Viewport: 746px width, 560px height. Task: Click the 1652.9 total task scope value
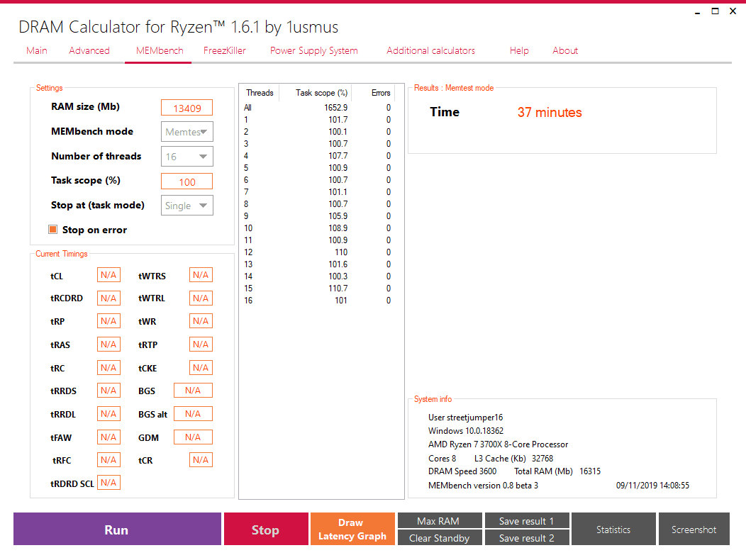click(x=336, y=108)
